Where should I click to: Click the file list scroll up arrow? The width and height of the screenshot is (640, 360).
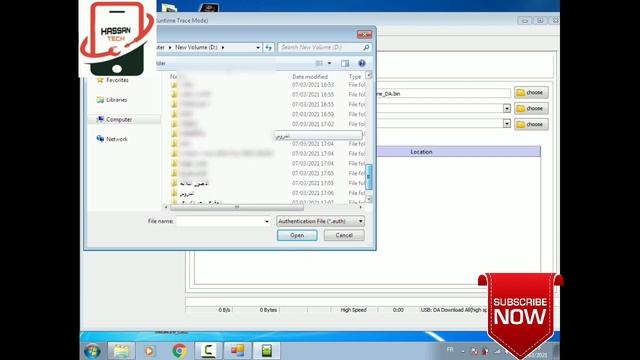(x=369, y=75)
